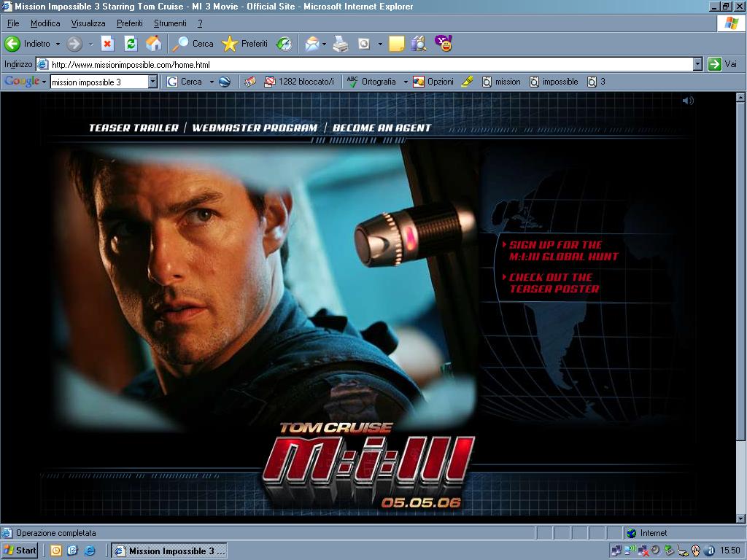
Task: Open the History (Cronologia) icon
Action: (x=284, y=44)
